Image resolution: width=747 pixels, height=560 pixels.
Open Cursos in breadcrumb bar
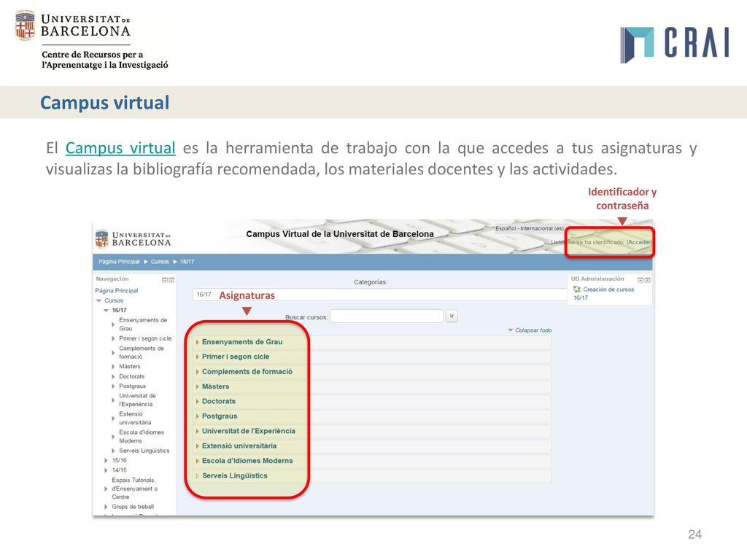pos(160,262)
